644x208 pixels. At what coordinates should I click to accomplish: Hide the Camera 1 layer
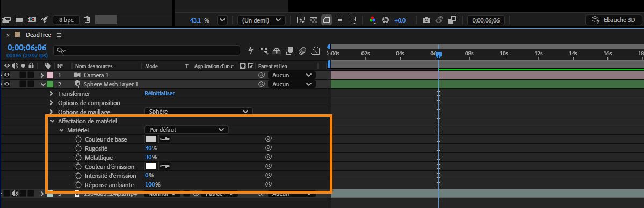[x=7, y=75]
